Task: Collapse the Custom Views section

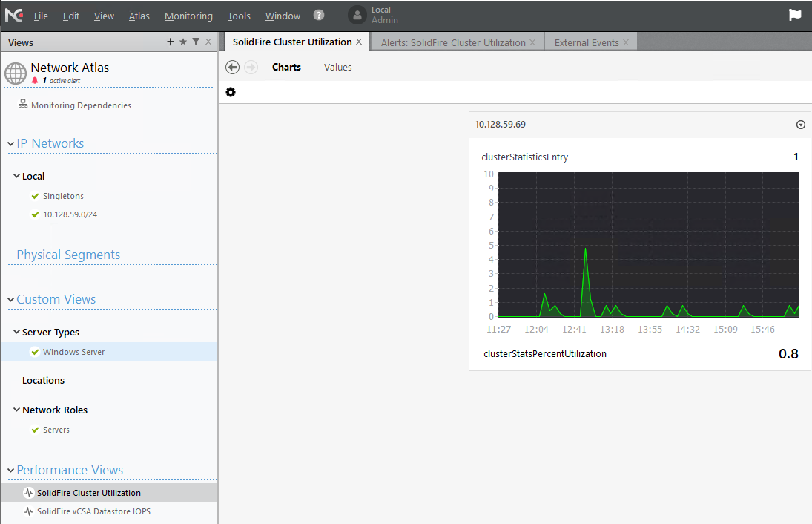Action: pyautogui.click(x=11, y=300)
